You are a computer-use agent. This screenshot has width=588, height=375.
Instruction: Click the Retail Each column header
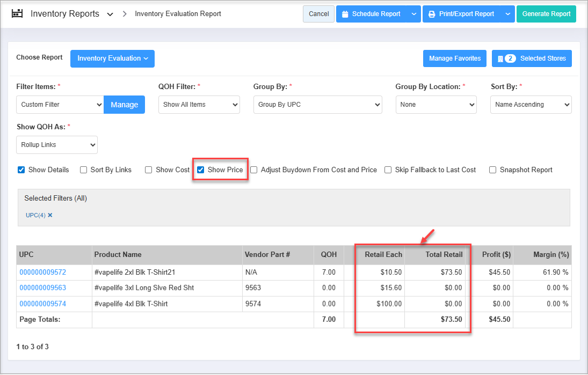pyautogui.click(x=383, y=255)
